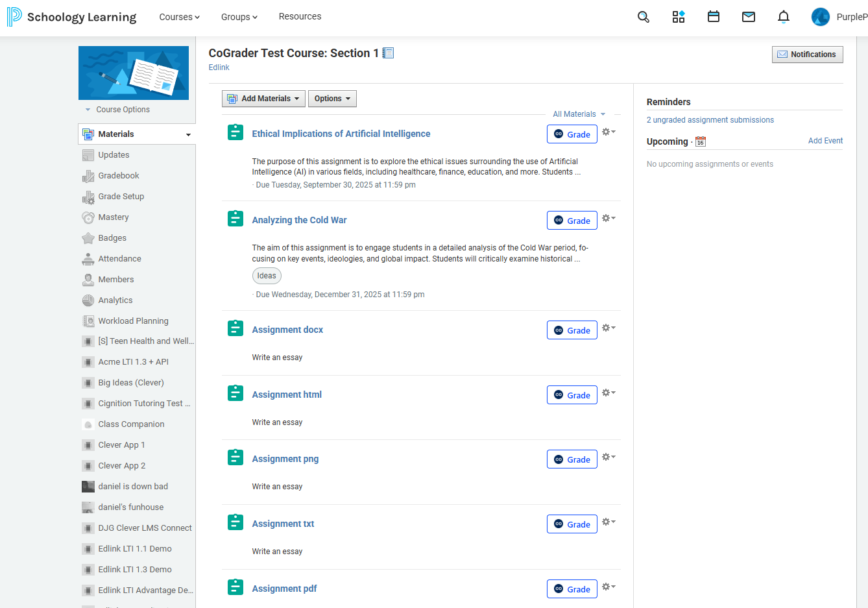Click the notifications bell icon
868x608 pixels.
tap(784, 17)
